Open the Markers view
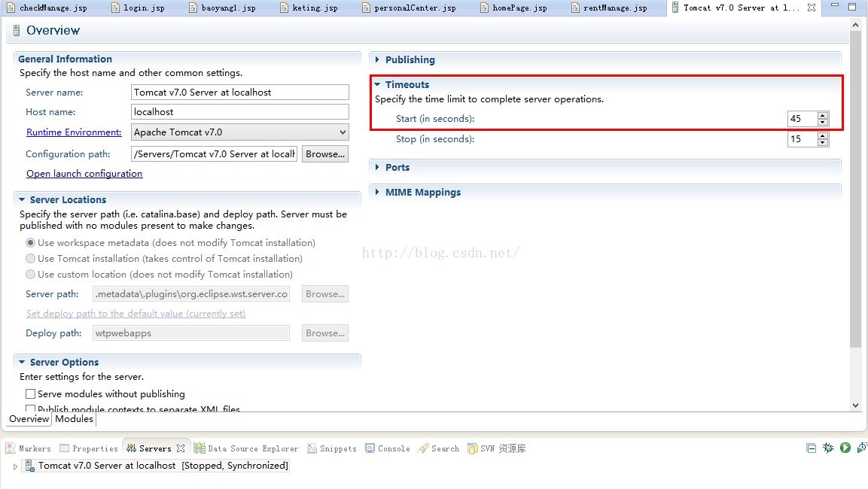The image size is (868, 489). (x=28, y=448)
